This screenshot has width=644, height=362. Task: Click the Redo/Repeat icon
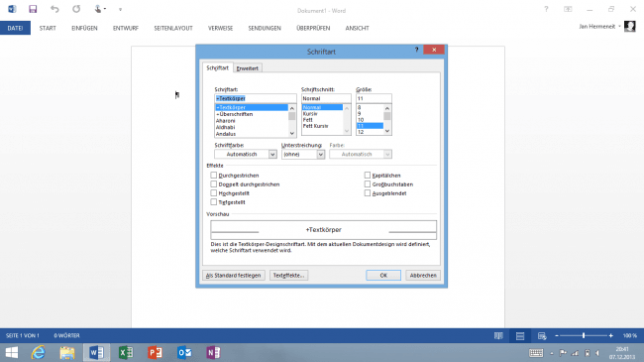(76, 9)
